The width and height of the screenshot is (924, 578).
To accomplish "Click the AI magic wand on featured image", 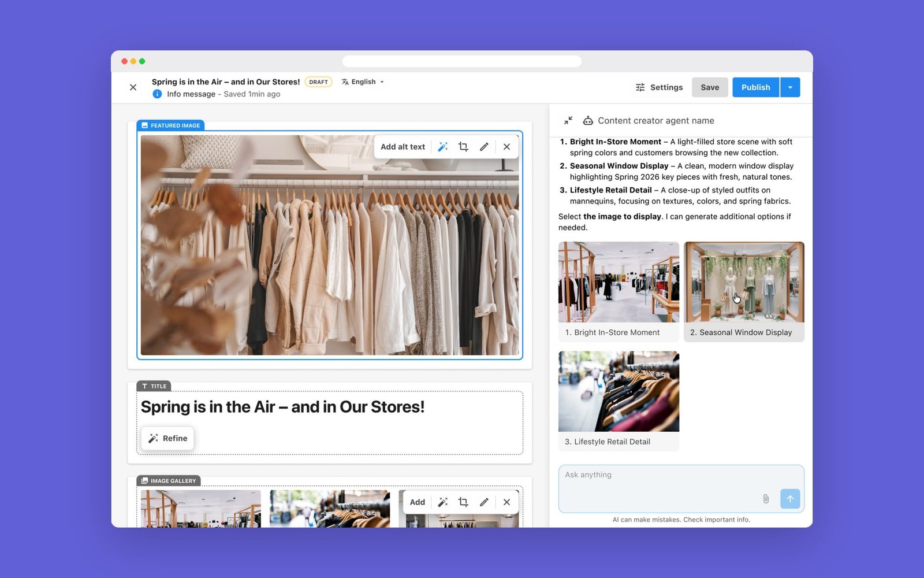I will click(x=443, y=147).
